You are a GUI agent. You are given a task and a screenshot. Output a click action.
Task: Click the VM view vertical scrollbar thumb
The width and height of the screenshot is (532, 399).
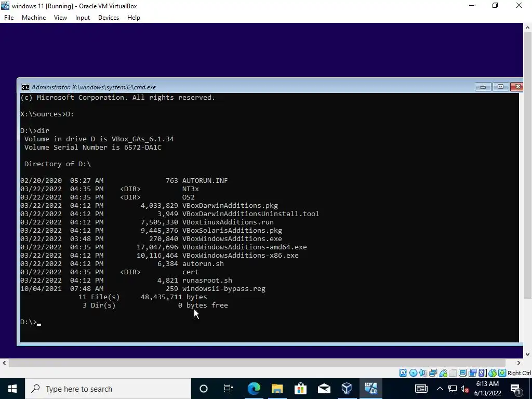[527, 166]
